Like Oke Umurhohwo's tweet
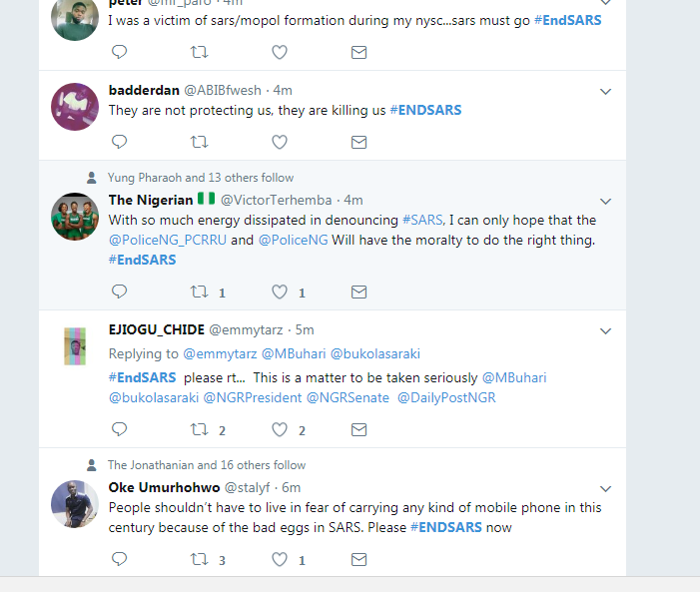The image size is (700, 592). tap(280, 559)
